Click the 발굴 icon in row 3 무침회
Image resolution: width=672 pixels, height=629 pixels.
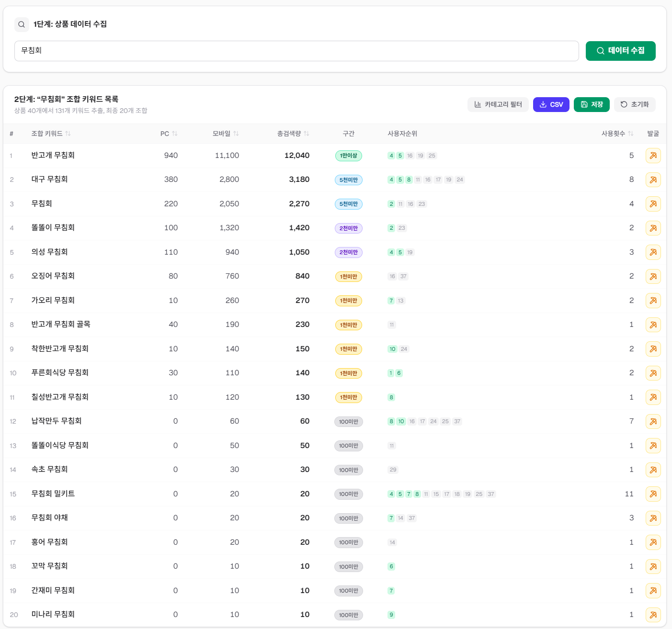(x=653, y=204)
